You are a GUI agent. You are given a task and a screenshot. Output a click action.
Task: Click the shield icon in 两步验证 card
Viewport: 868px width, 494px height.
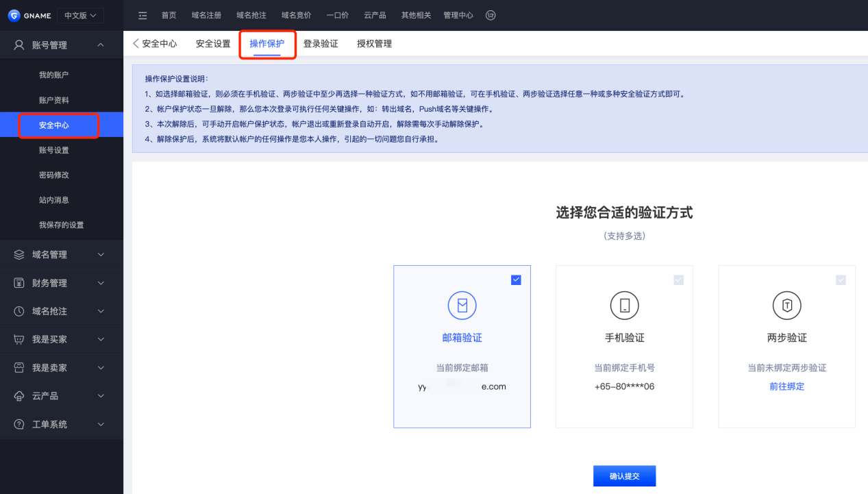coord(786,306)
